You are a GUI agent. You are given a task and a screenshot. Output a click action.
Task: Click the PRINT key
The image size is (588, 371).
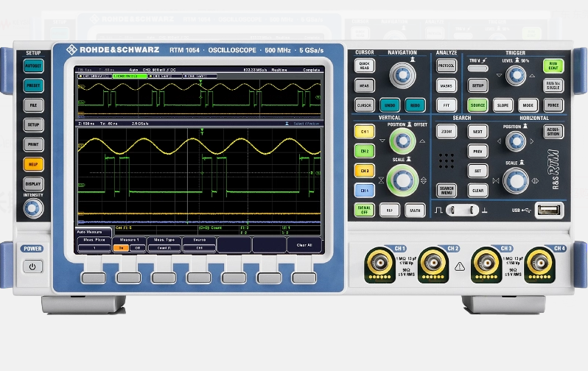(33, 144)
